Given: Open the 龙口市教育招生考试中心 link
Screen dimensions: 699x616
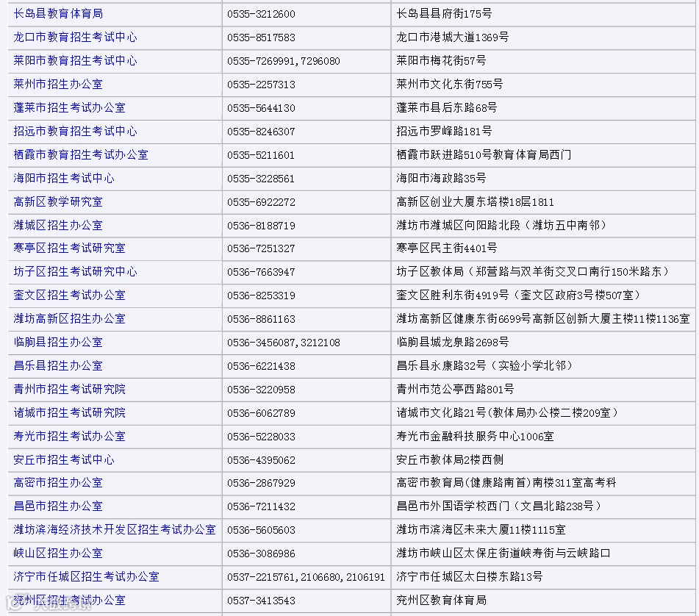Looking at the screenshot, I should [x=75, y=37].
